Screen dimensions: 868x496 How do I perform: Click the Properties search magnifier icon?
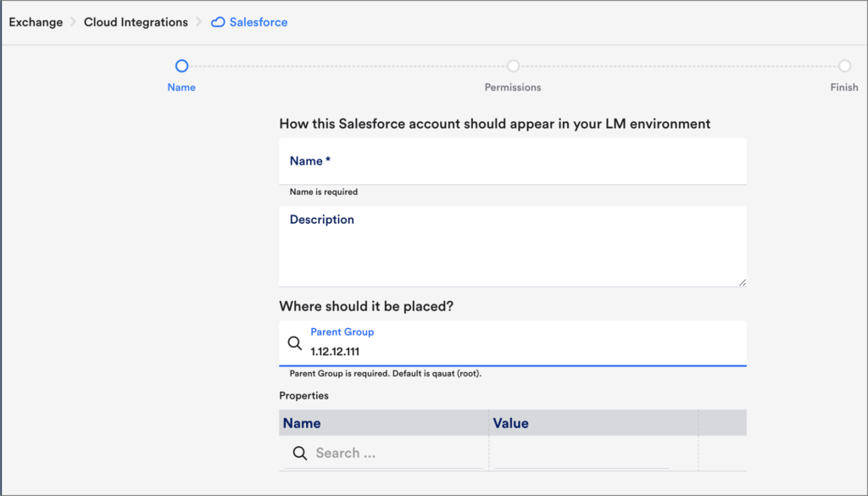pyautogui.click(x=300, y=453)
